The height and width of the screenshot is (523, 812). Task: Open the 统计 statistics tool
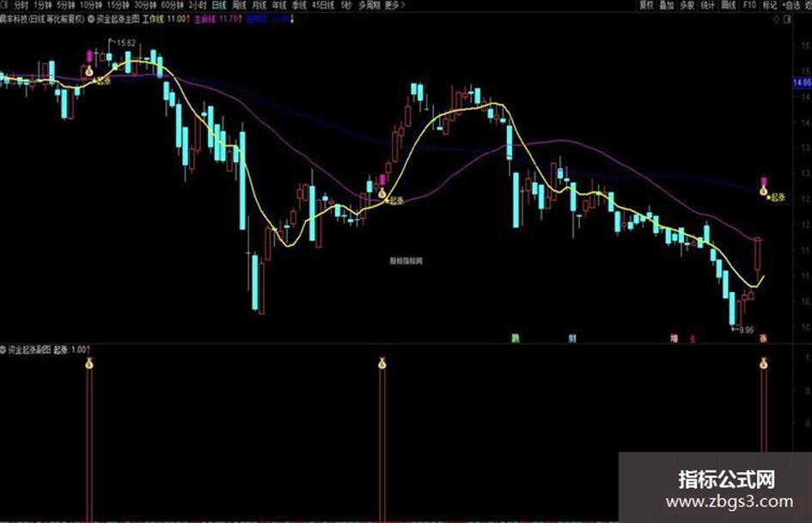(x=707, y=5)
